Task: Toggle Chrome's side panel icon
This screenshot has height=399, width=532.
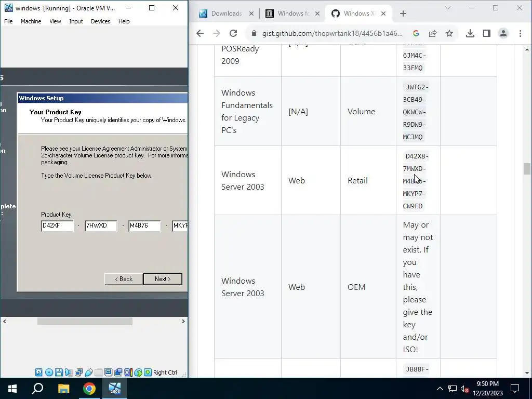Action: tap(486, 33)
